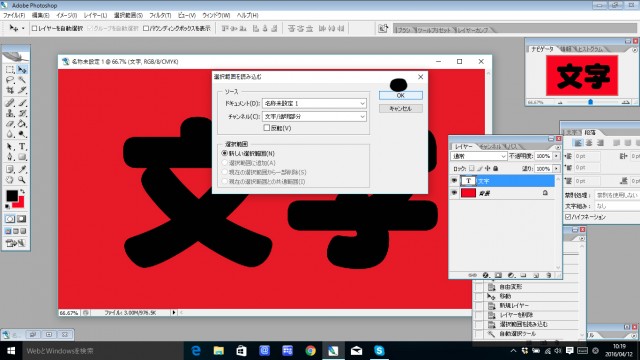640x360 pixels.
Task: Click the add layer mask icon
Action: [498, 276]
